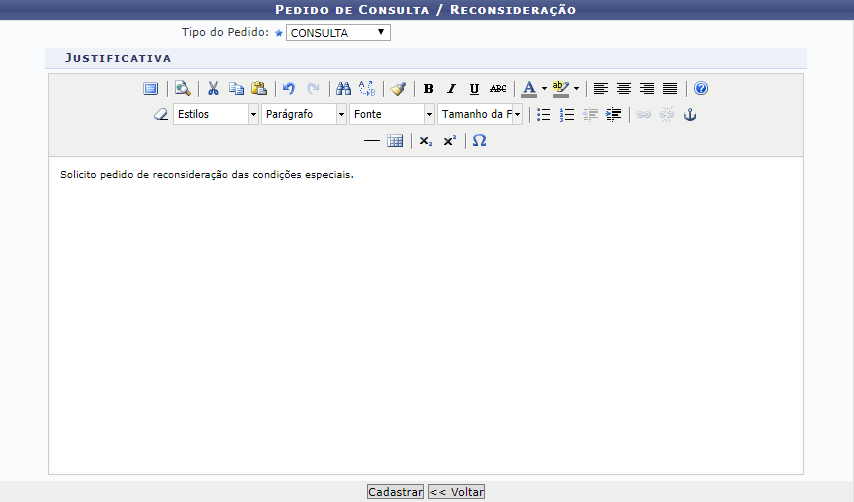Click the << Voltar button
The width and height of the screenshot is (854, 502).
(456, 492)
